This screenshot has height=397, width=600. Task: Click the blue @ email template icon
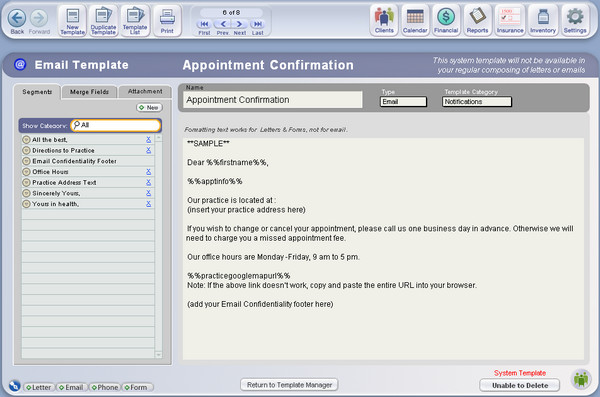click(20, 64)
